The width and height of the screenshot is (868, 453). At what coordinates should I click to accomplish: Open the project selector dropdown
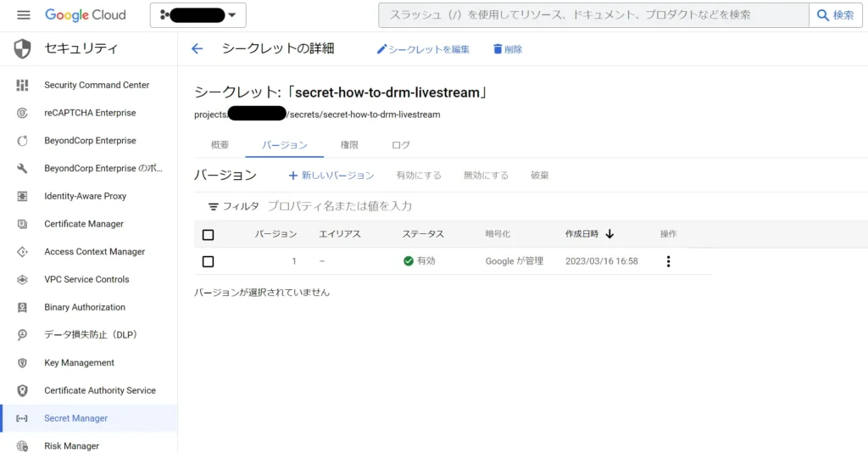tap(198, 15)
